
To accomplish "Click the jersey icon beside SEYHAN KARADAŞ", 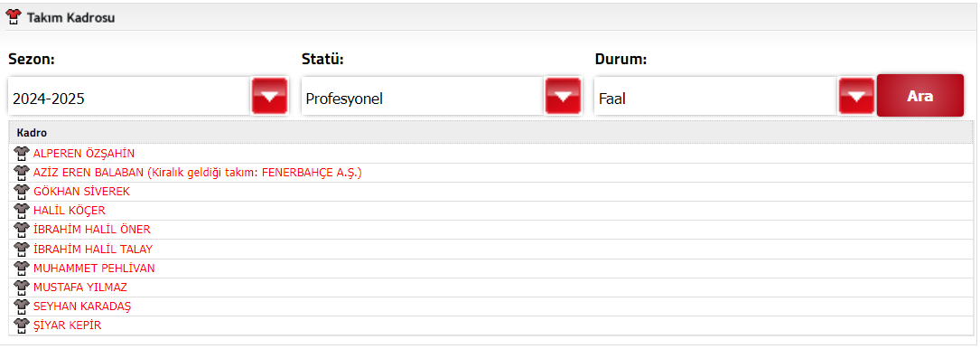I will (x=22, y=307).
